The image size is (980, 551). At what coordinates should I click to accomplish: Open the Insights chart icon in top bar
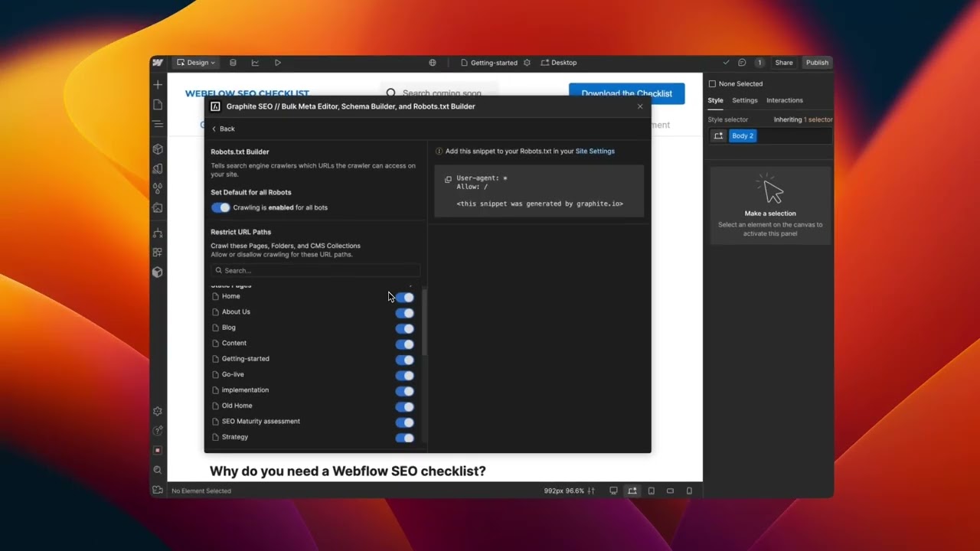coord(255,63)
